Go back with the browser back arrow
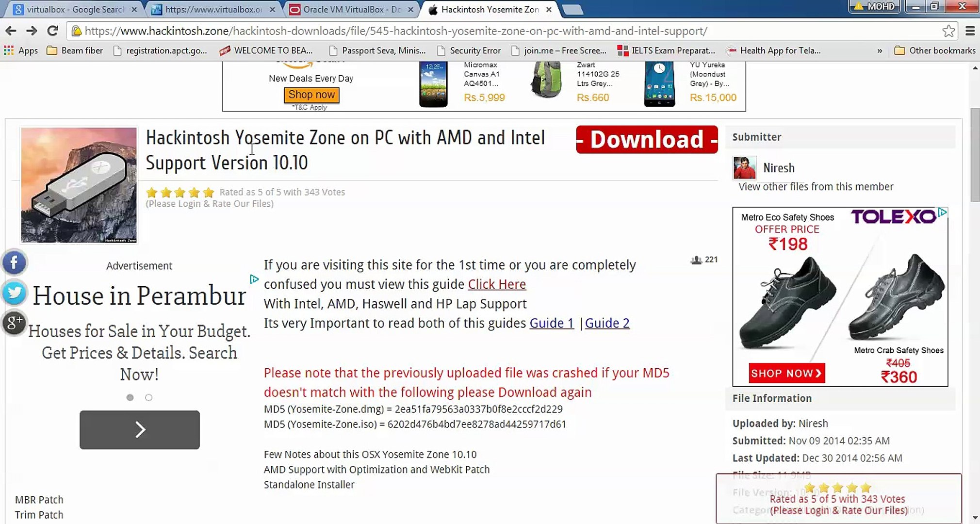 point(11,31)
